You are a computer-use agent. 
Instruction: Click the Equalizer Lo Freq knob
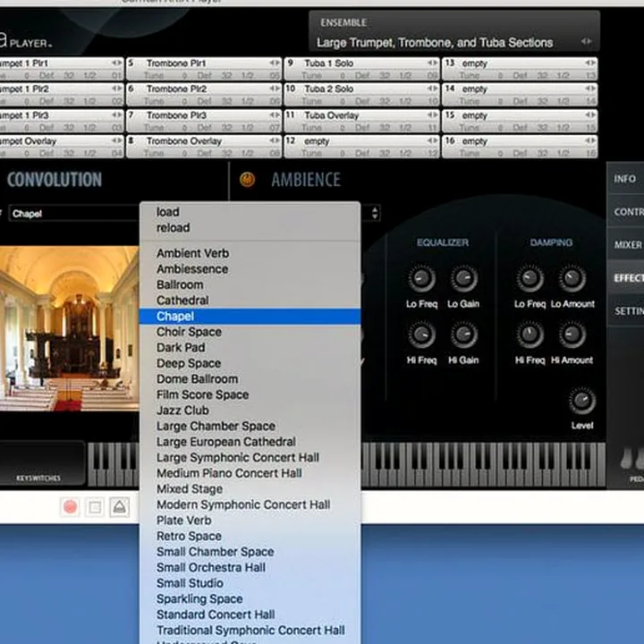(421, 278)
